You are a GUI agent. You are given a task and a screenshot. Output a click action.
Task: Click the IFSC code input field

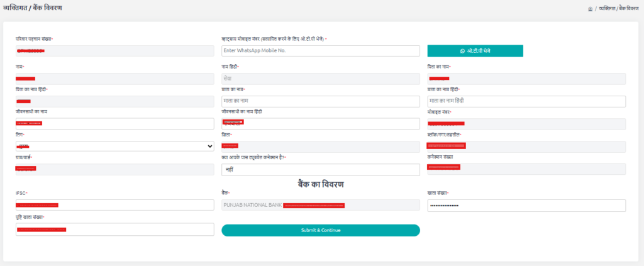(115, 205)
